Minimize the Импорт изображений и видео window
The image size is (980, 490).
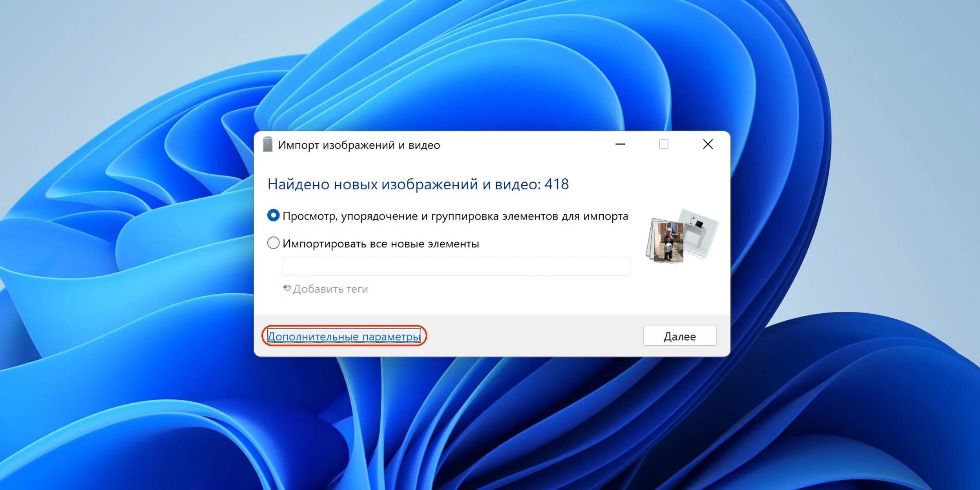620,144
